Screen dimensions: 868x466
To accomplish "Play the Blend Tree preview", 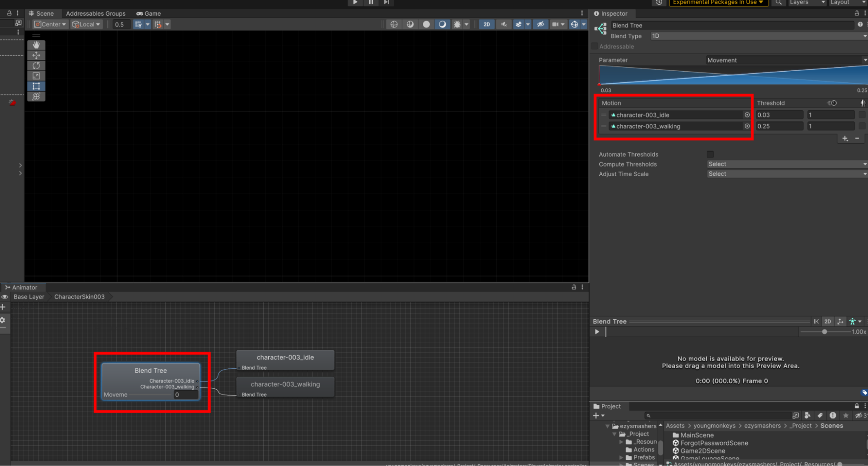I will [597, 331].
